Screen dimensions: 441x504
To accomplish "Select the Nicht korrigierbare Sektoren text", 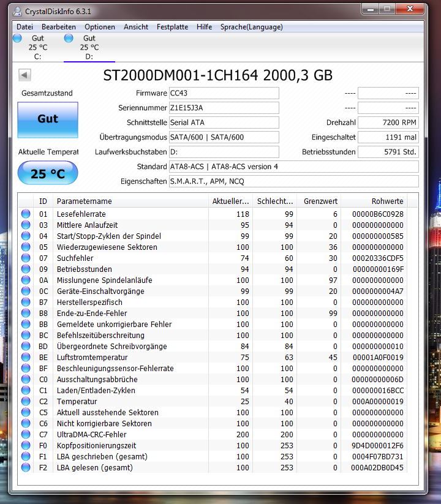I will point(104,423).
